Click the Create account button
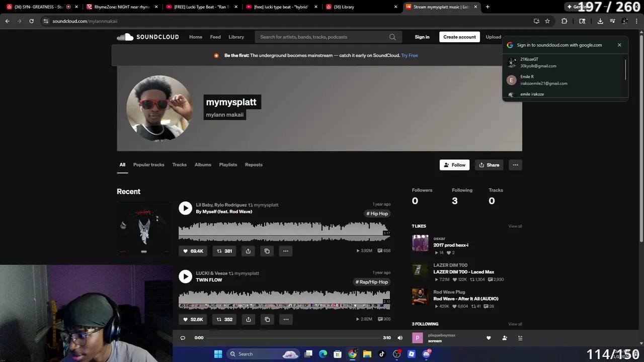This screenshot has height=362, width=644. 459,37
